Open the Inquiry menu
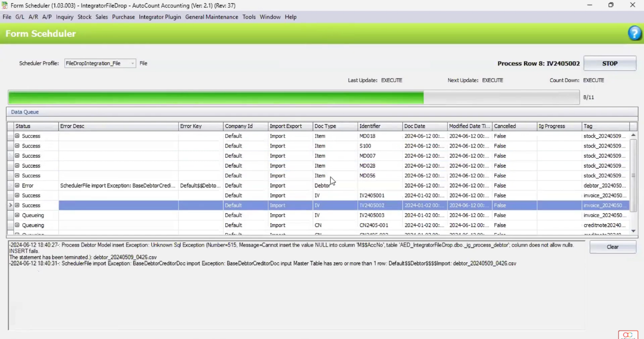This screenshot has width=644, height=339. (65, 17)
